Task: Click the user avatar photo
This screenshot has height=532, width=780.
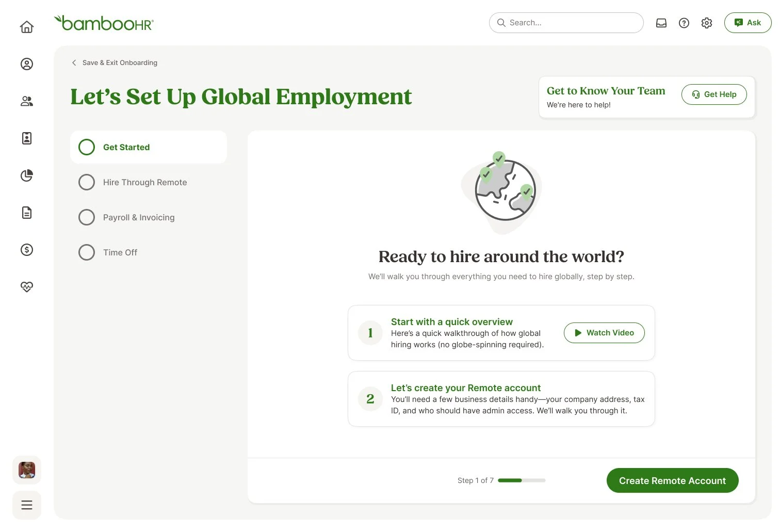Action: 27,470
